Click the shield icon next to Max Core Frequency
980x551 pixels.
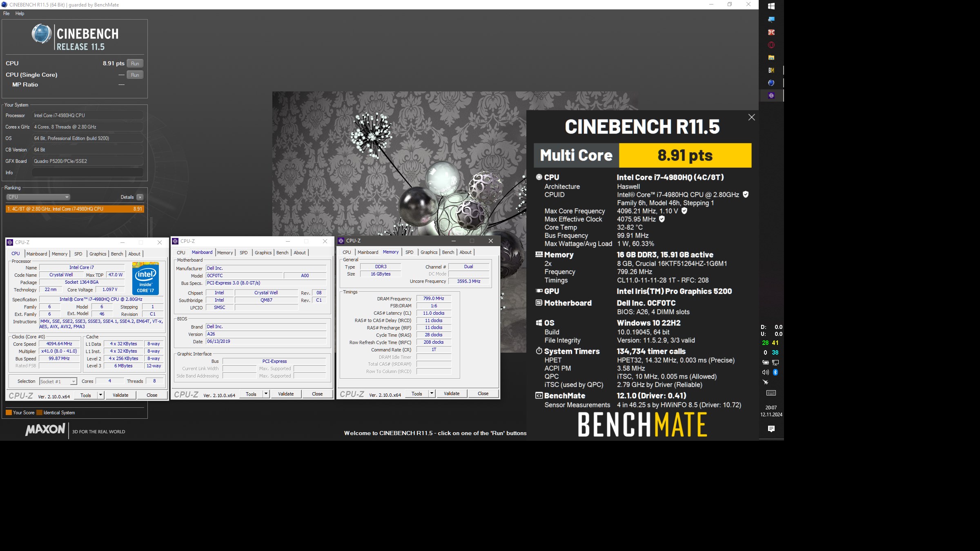pyautogui.click(x=684, y=211)
